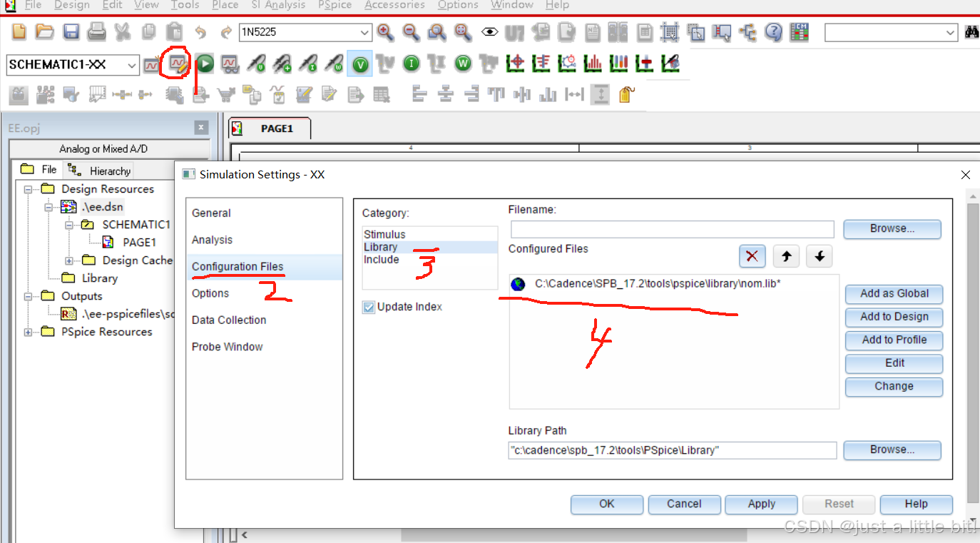The image size is (980, 543).
Task: Collapse the Design Resources folder
Action: point(27,188)
